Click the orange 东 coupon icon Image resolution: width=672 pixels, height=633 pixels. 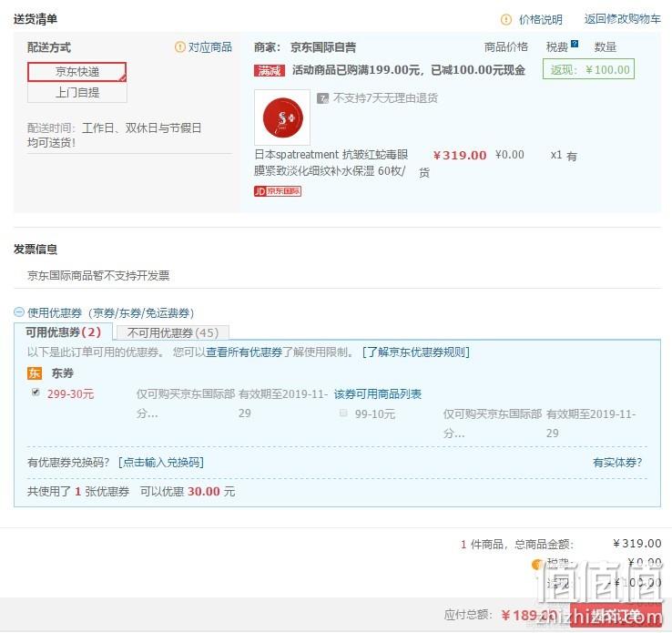click(x=35, y=373)
